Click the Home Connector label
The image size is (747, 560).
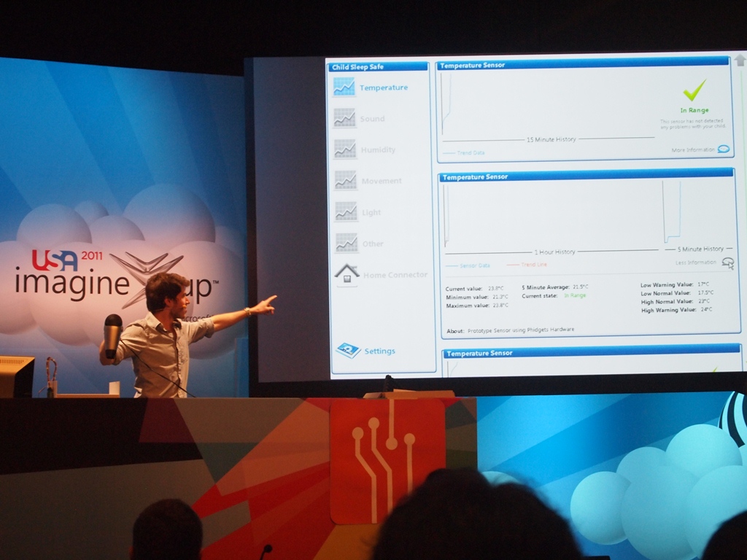[395, 275]
